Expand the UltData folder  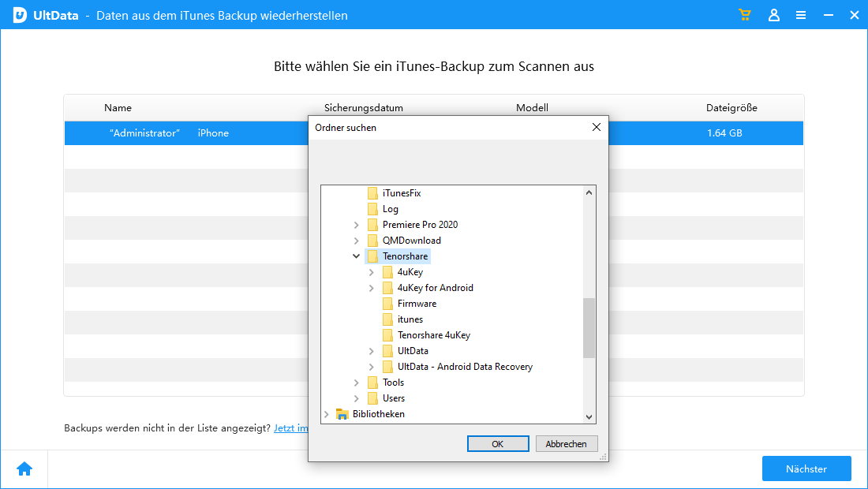pos(372,351)
